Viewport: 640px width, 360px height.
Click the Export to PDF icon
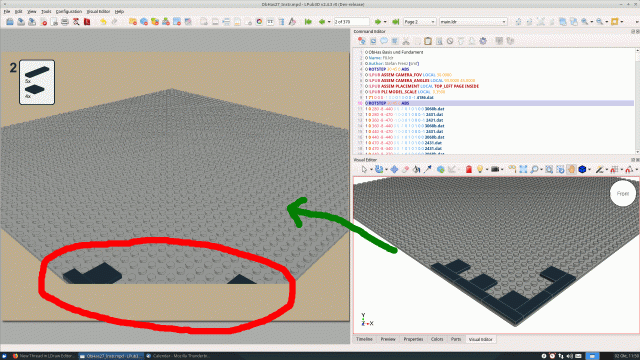pos(87,22)
